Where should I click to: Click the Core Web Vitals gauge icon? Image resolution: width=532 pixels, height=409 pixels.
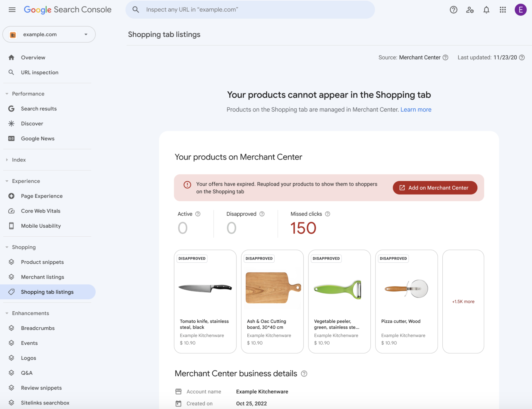point(12,211)
